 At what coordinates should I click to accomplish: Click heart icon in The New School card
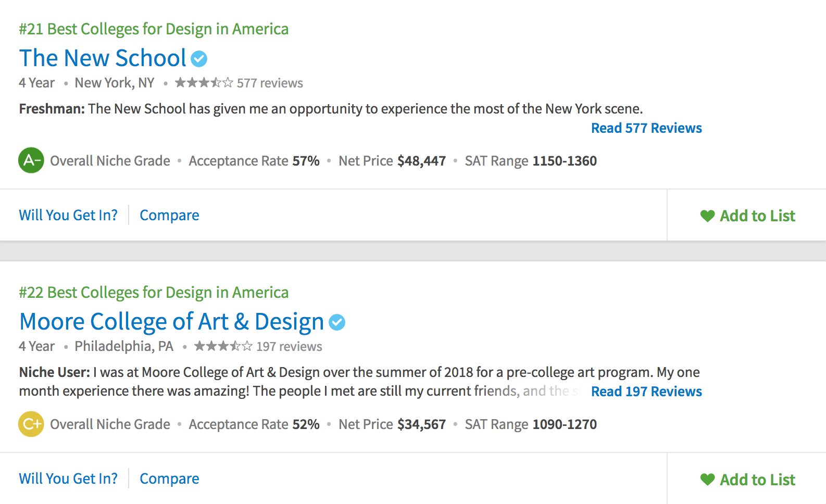pyautogui.click(x=707, y=216)
